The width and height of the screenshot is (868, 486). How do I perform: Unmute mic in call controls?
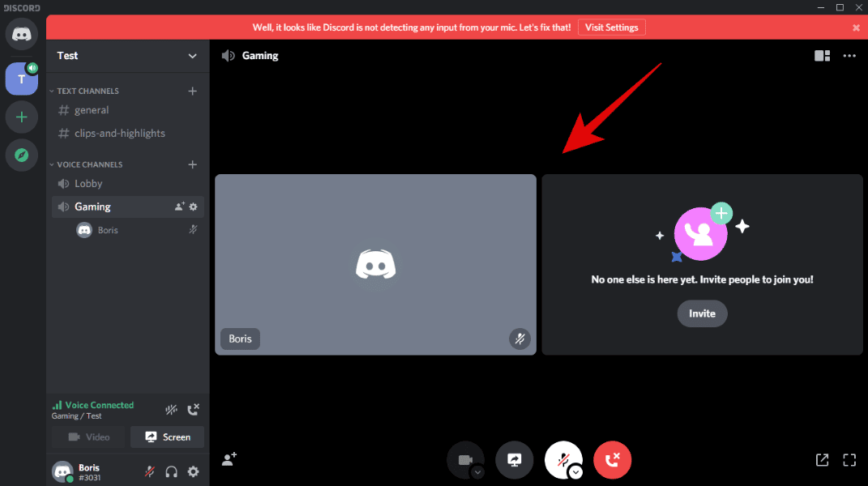pyautogui.click(x=563, y=459)
